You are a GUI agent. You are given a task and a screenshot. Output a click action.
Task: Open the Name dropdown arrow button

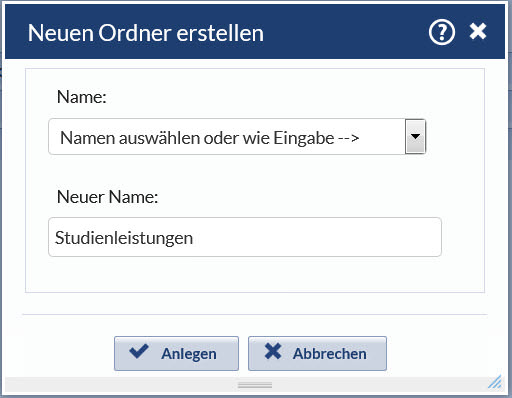coord(415,136)
